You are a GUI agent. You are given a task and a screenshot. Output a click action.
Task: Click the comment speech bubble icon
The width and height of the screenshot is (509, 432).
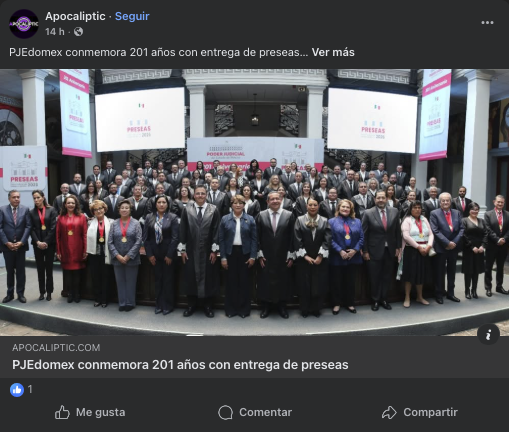[225, 412]
